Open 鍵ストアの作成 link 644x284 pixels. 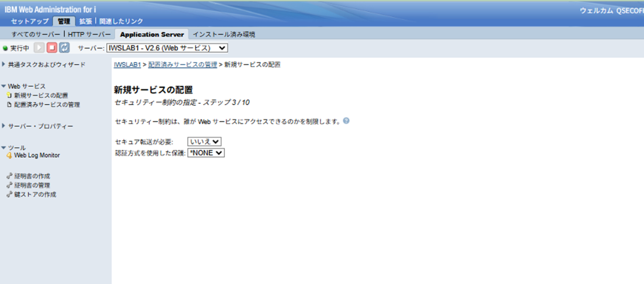35,195
